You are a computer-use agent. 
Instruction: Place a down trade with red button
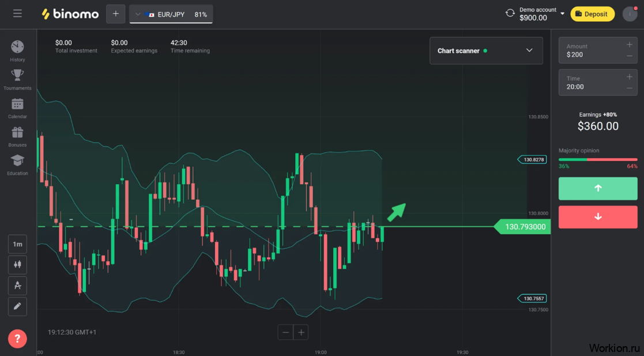pyautogui.click(x=598, y=217)
